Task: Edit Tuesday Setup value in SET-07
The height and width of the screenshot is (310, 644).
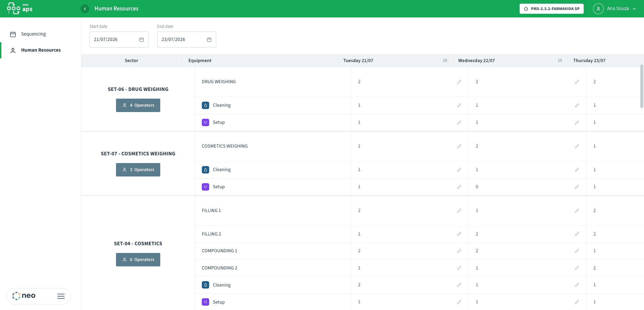Action: coord(459,187)
